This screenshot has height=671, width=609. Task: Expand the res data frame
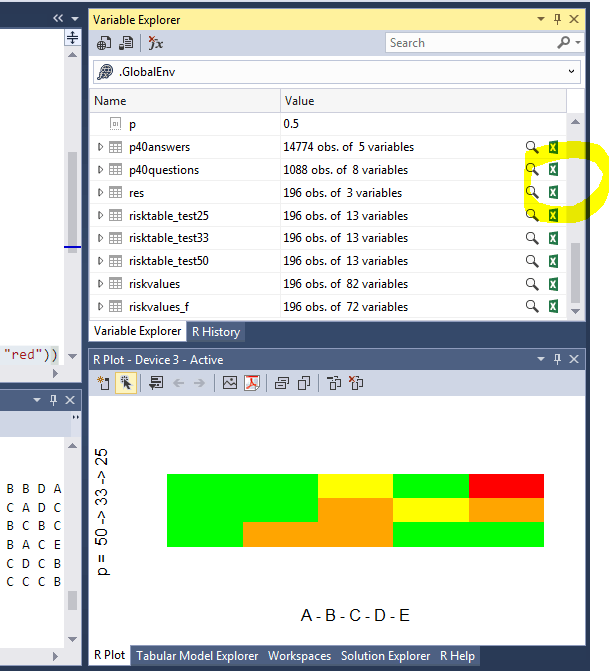click(100, 192)
